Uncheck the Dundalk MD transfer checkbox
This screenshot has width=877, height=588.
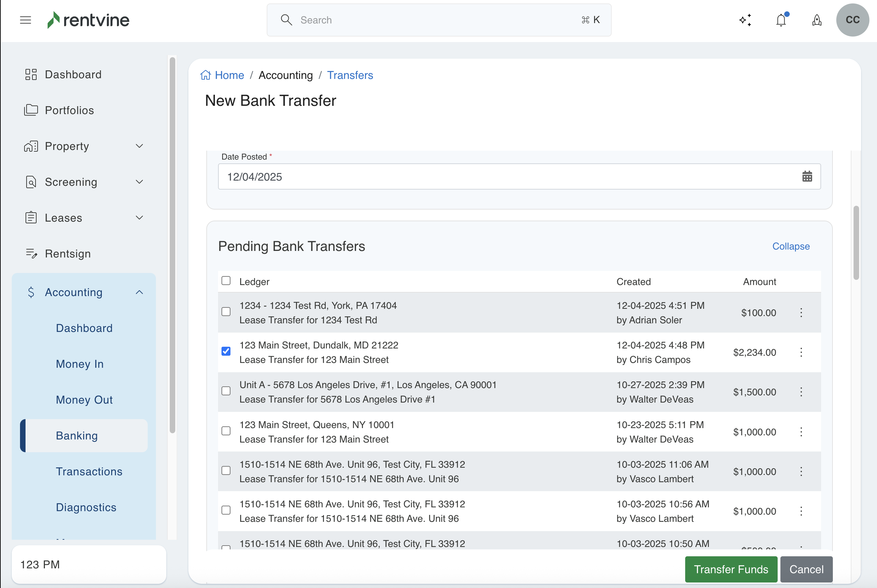pyautogui.click(x=226, y=351)
